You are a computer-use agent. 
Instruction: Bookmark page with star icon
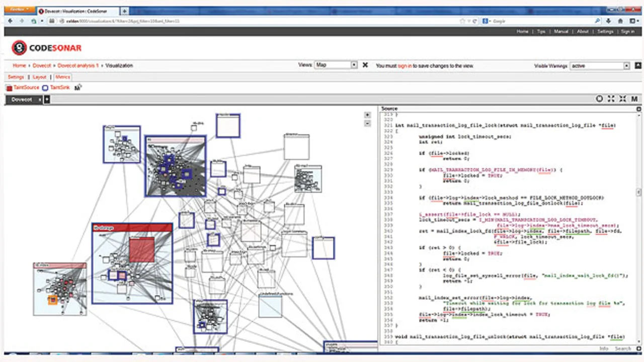coord(463,21)
